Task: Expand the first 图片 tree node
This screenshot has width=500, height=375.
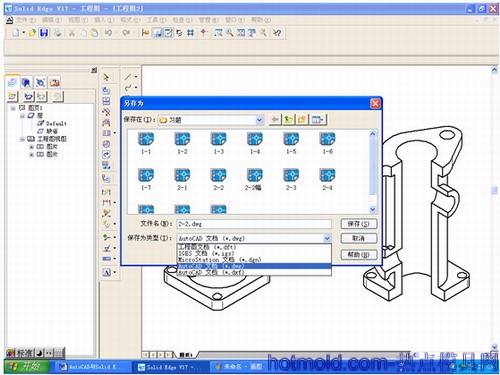Action: (x=32, y=147)
